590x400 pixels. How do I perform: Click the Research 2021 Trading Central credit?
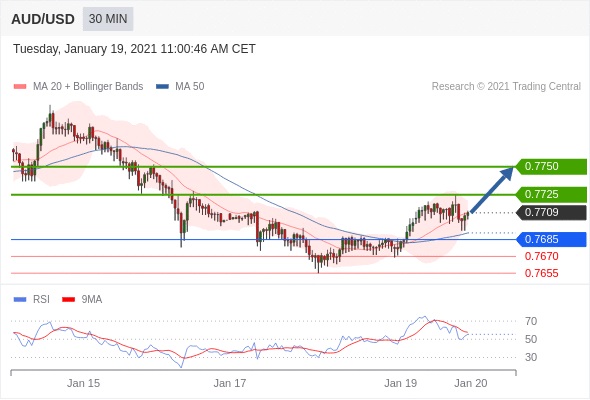pyautogui.click(x=506, y=87)
